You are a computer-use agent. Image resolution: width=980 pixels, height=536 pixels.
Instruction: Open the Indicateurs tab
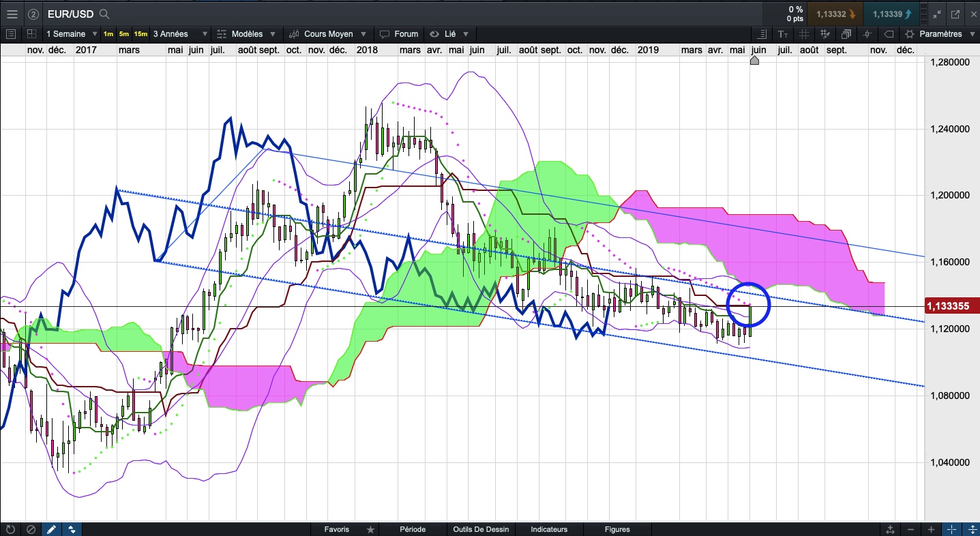pos(548,529)
